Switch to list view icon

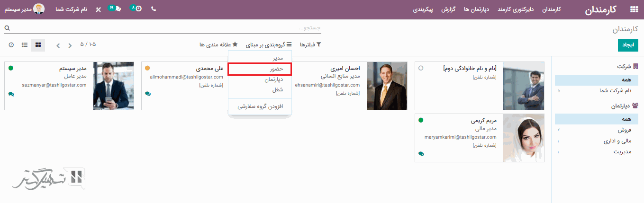25,45
